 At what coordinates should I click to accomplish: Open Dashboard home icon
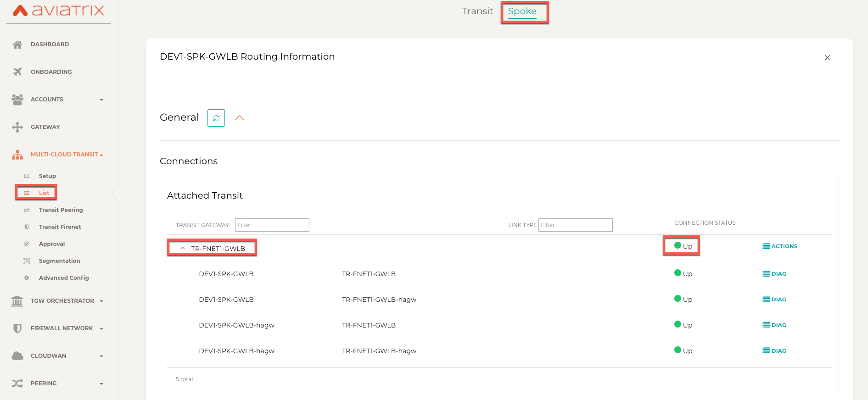17,44
